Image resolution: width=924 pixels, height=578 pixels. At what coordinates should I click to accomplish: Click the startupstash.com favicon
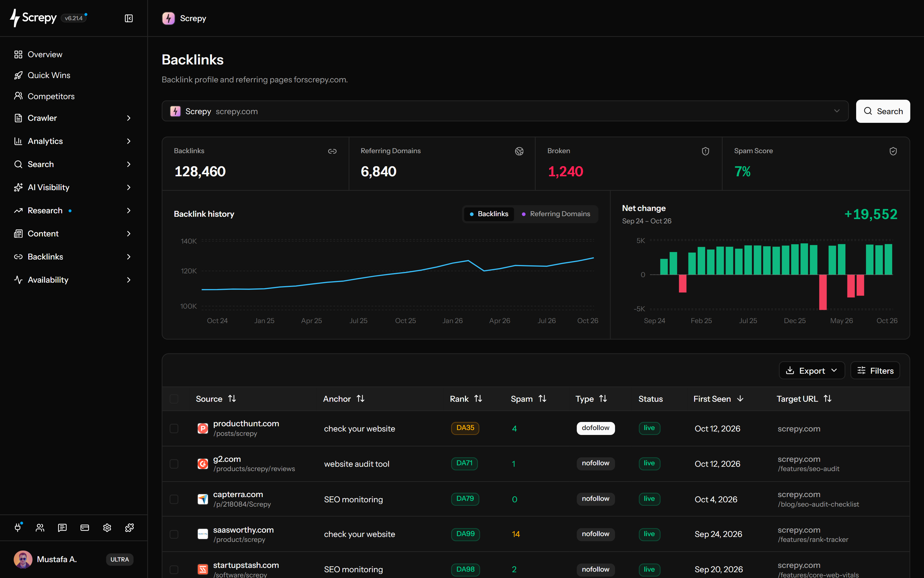coord(203,569)
